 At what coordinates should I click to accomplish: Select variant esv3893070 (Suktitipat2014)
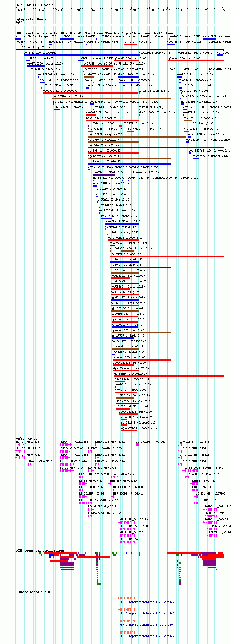pyautogui.click(x=131, y=248)
